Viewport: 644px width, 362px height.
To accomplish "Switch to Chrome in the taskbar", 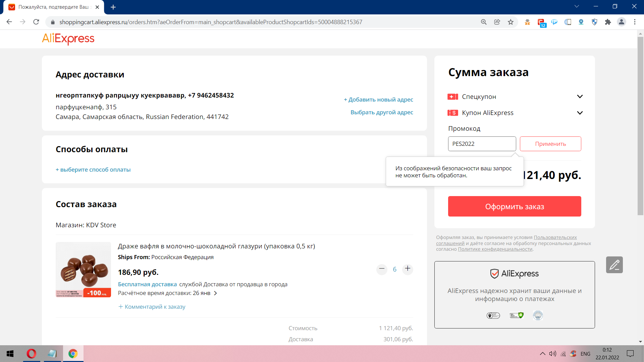I will (73, 354).
